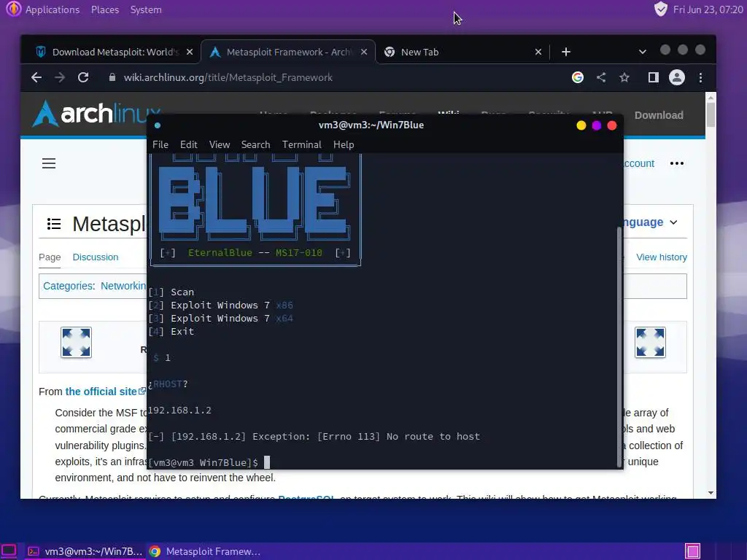Click the '[1] Scan' option text
This screenshot has height=560, width=747.
[171, 292]
